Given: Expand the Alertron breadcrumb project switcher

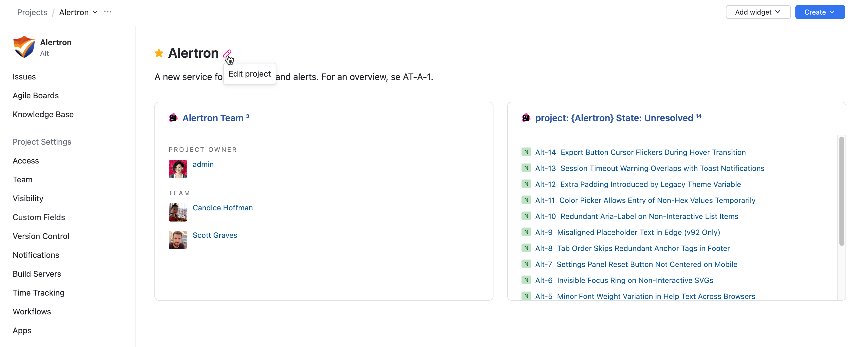Looking at the screenshot, I should pos(95,12).
